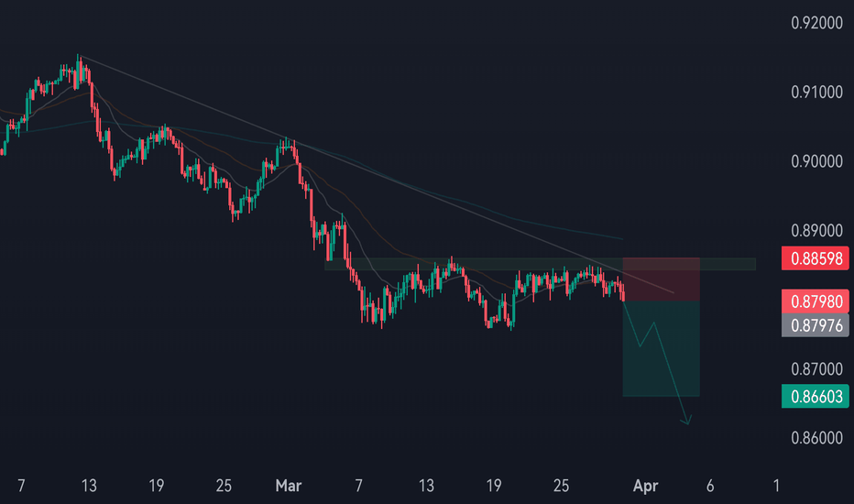Click the 0.87980 entry price label
This screenshot has height=504, width=854.
[x=815, y=301]
